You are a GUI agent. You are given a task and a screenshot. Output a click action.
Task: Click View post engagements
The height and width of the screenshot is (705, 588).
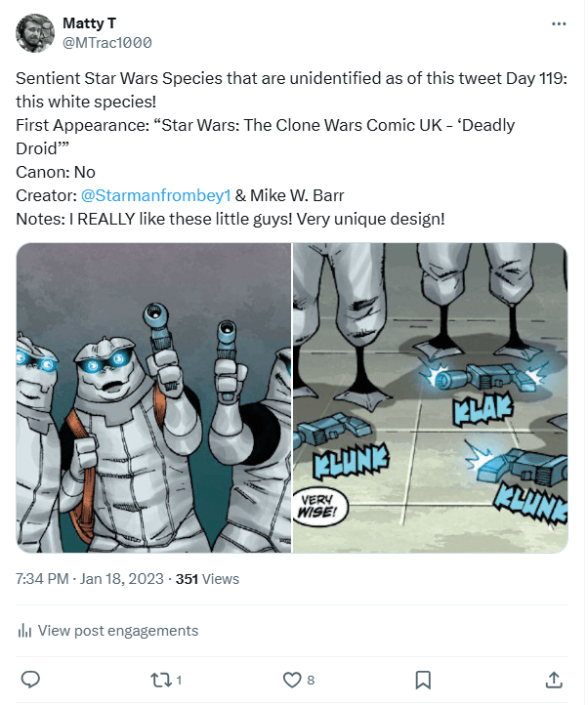pos(117,631)
